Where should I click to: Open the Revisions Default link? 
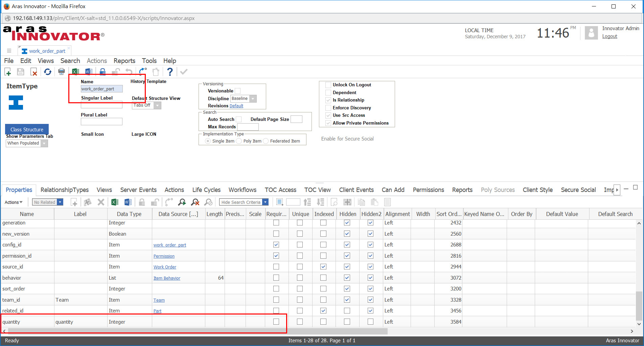[x=236, y=106]
